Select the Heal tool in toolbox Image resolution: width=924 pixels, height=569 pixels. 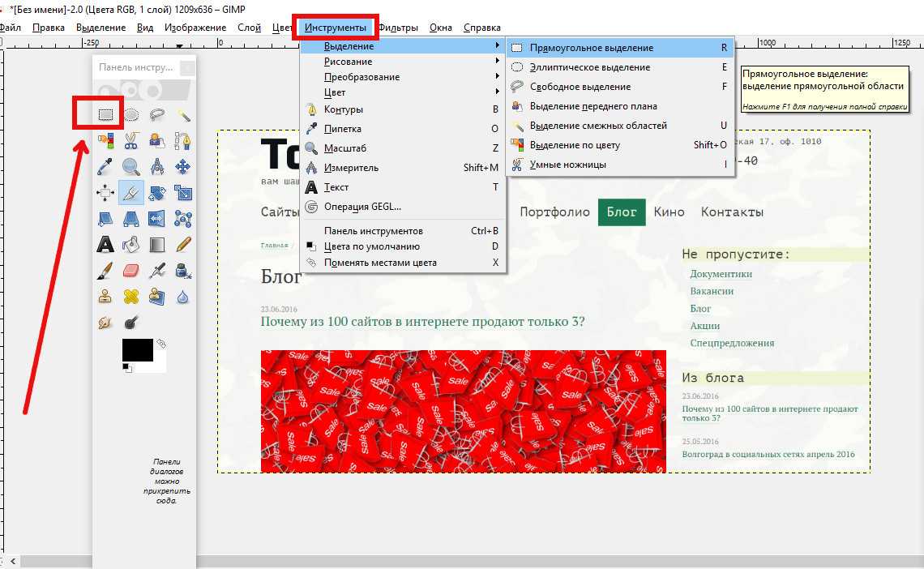(131, 297)
